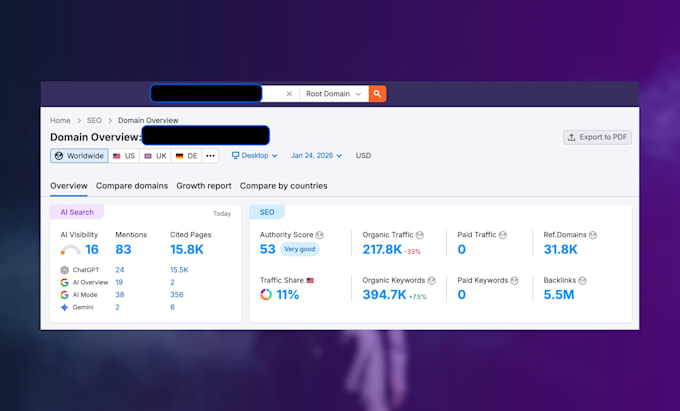This screenshot has height=411, width=680.
Task: Open Ref.Domains value 31.8K
Action: click(x=560, y=249)
